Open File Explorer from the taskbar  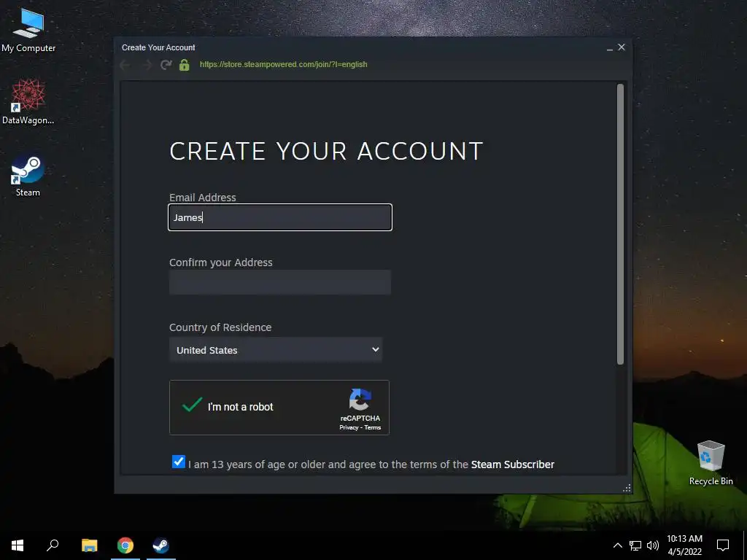pos(89,545)
